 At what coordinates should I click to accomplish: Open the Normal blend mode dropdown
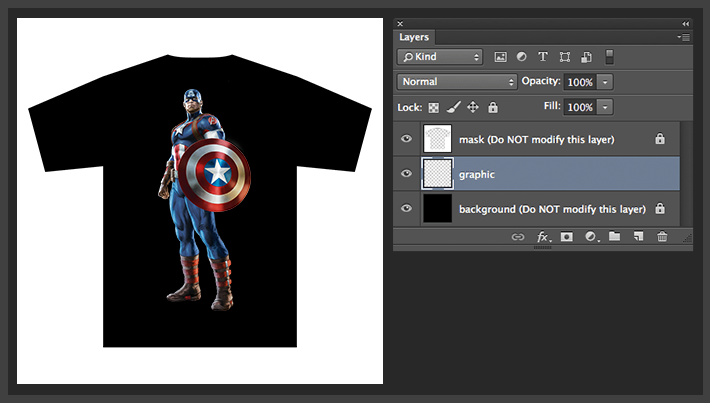[x=455, y=82]
